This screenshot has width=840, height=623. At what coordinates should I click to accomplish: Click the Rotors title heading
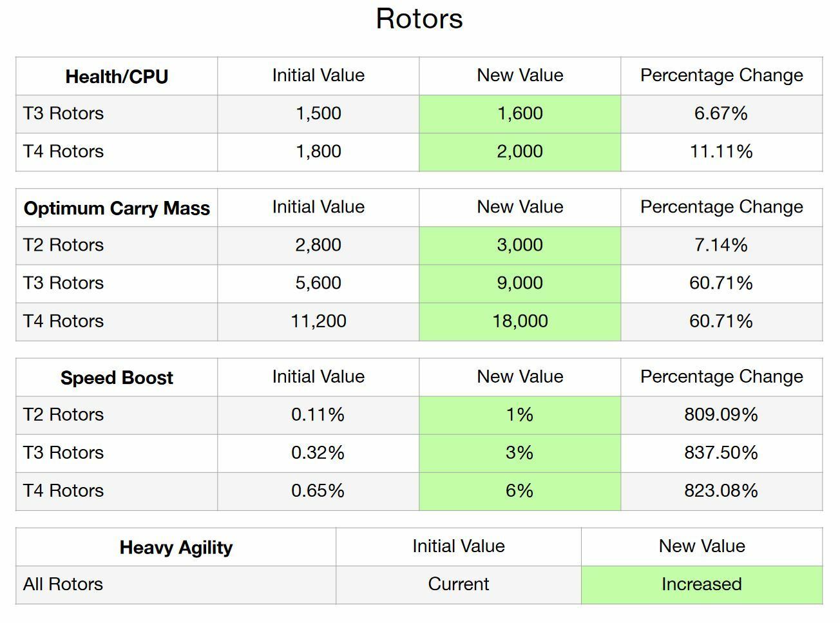[419, 19]
